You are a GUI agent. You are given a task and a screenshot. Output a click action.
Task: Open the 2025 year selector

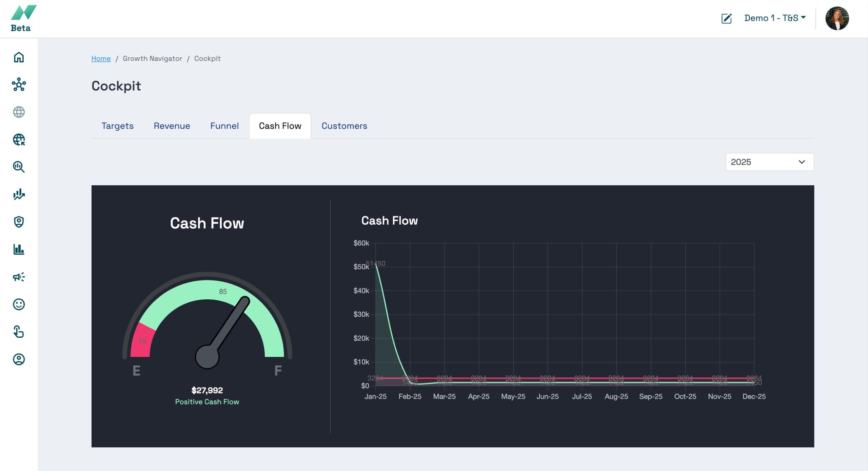(769, 162)
